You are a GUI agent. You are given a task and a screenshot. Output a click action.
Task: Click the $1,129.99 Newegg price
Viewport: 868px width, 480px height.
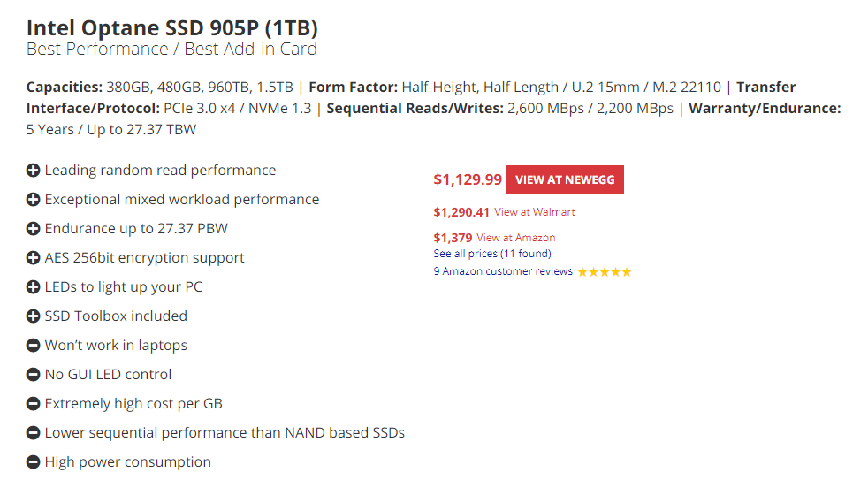[468, 179]
